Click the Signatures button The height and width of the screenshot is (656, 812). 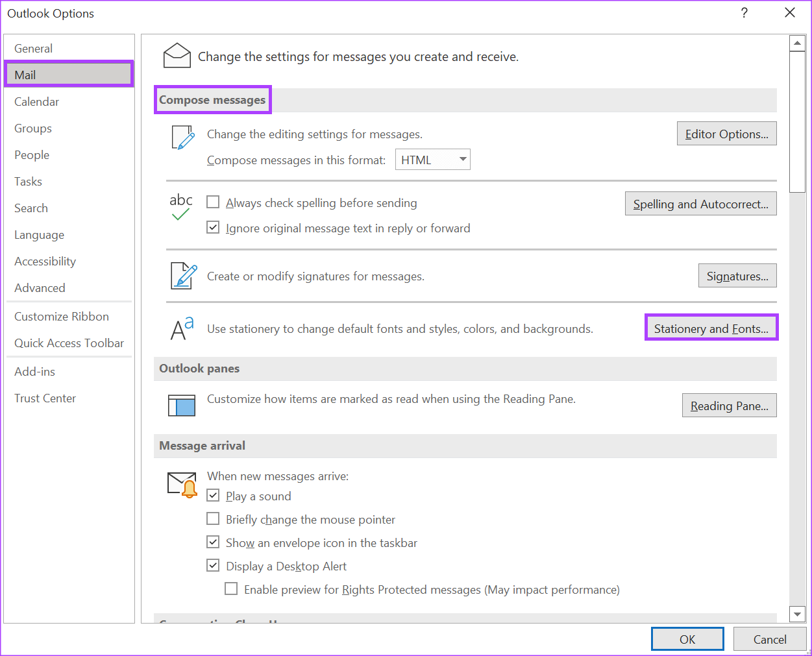(737, 276)
